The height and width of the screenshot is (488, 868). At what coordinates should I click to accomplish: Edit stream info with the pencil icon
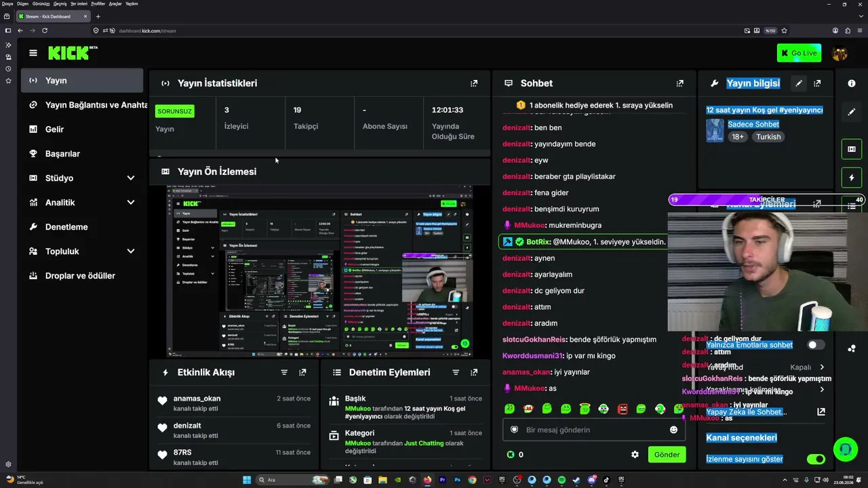(x=799, y=83)
